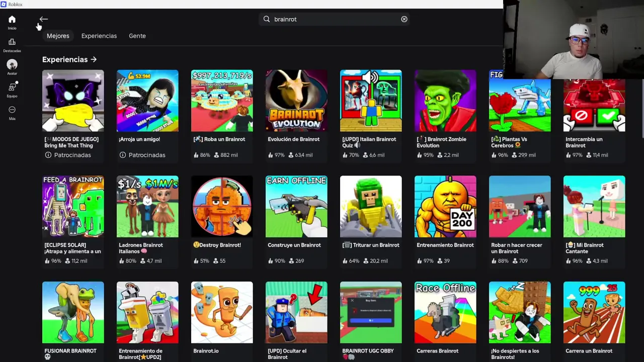
Task: Select the Mejores tab
Action: [58, 36]
